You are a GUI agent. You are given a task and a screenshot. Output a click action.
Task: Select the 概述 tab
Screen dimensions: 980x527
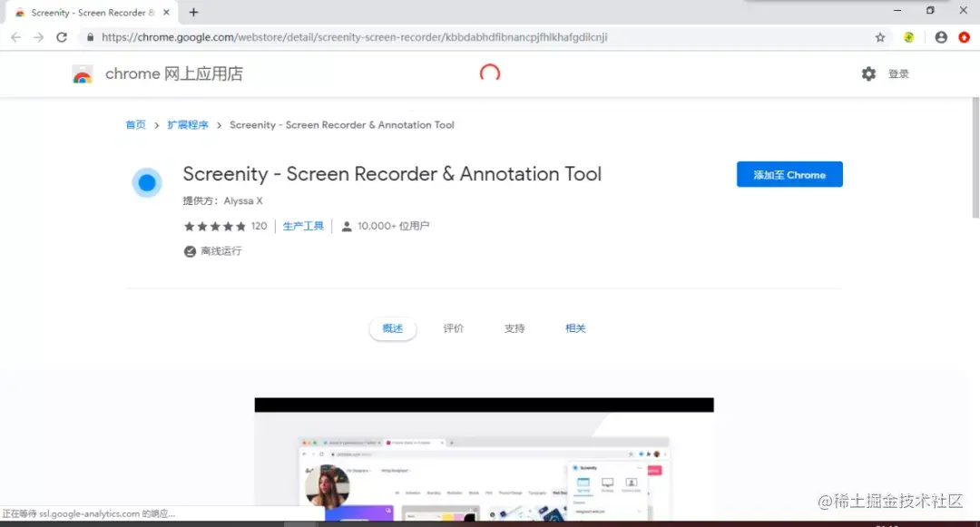click(x=393, y=328)
